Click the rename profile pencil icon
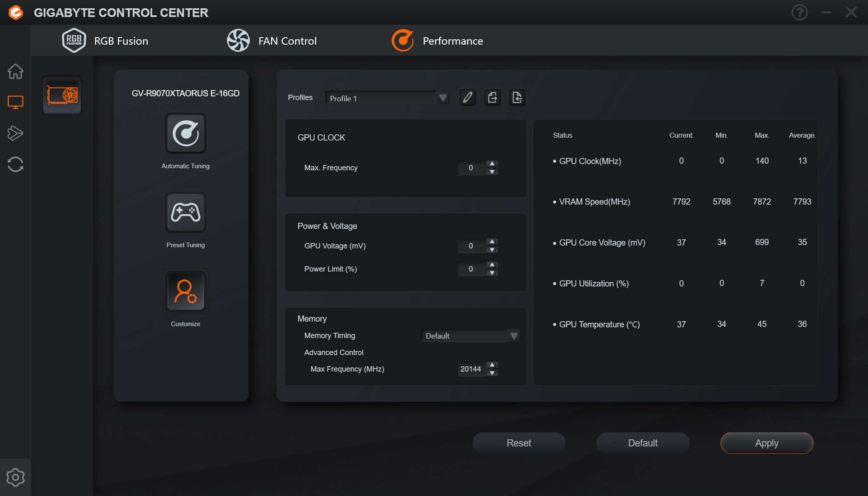This screenshot has height=496, width=868. (467, 98)
